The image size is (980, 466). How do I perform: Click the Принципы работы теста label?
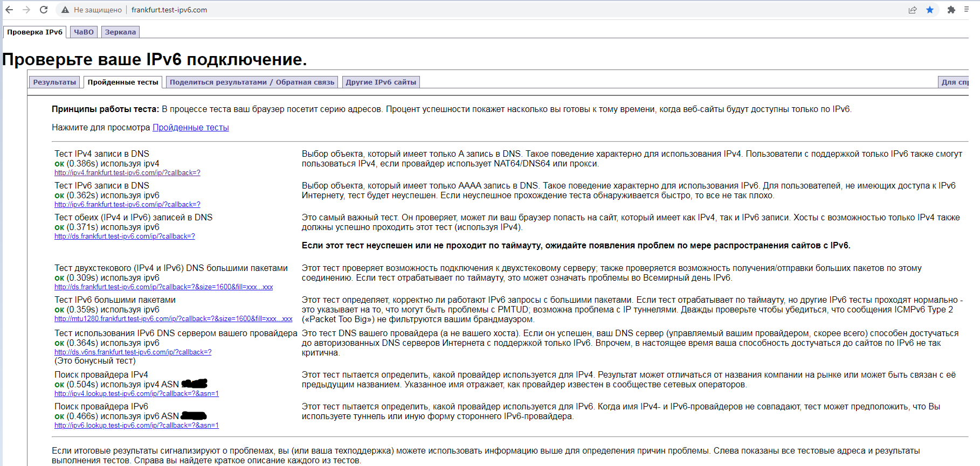[106, 109]
